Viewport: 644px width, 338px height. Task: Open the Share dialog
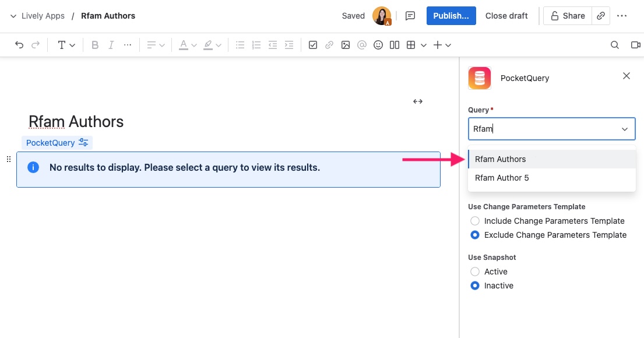(x=568, y=16)
